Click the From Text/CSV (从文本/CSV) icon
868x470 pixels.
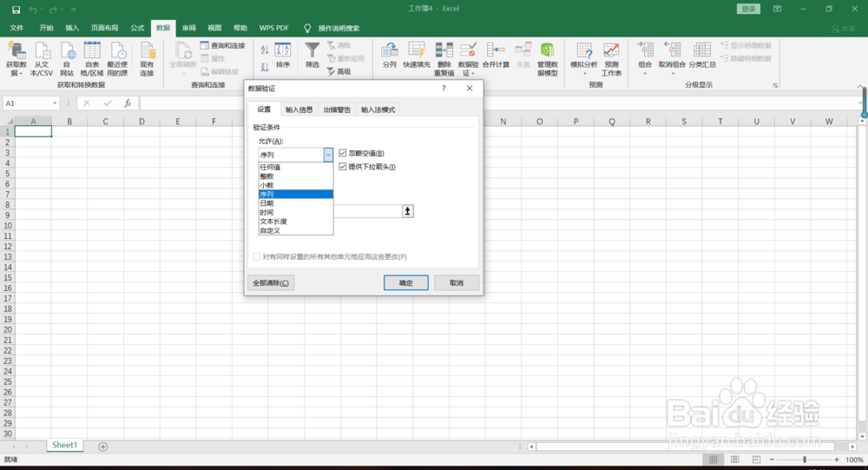click(42, 51)
